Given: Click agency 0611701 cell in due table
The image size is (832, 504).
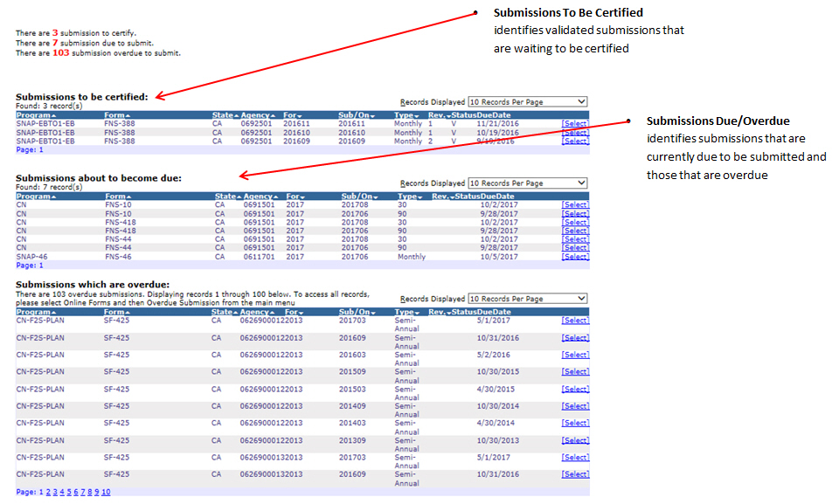Looking at the screenshot, I should click(259, 257).
